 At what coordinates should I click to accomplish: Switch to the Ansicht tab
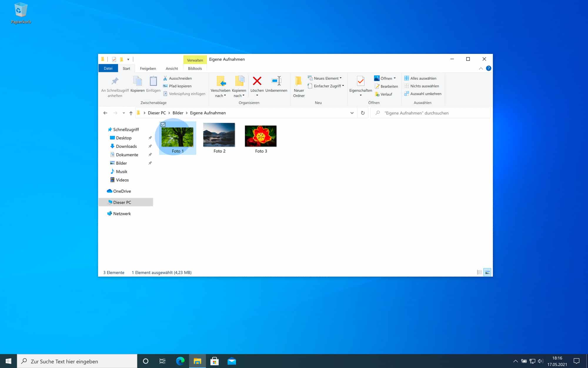point(172,69)
